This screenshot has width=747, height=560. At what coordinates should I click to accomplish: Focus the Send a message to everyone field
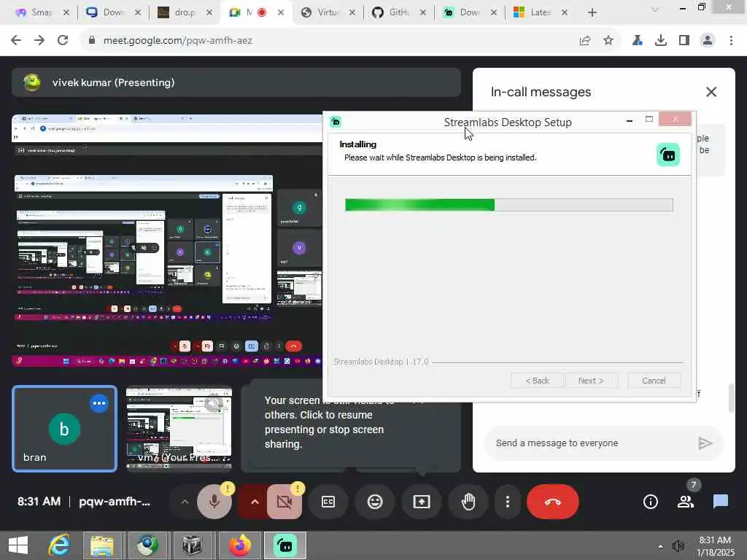(x=591, y=443)
